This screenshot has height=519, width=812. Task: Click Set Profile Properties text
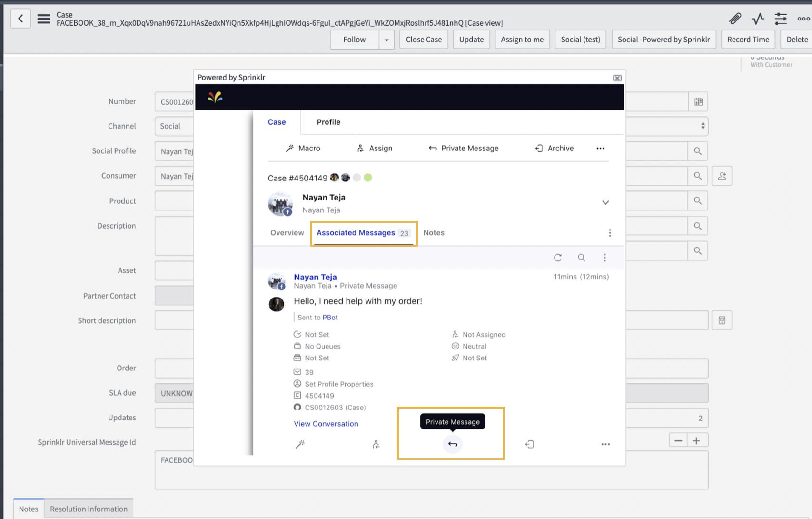339,384
